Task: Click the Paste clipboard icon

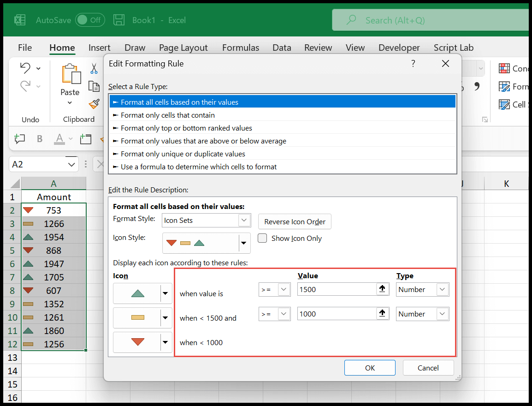Action: click(71, 73)
